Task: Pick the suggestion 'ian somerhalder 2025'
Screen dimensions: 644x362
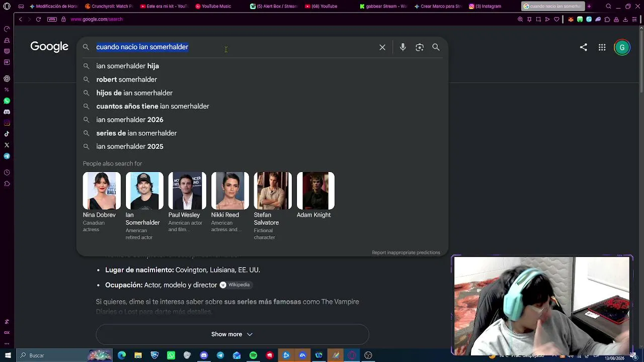Action: 262,146
